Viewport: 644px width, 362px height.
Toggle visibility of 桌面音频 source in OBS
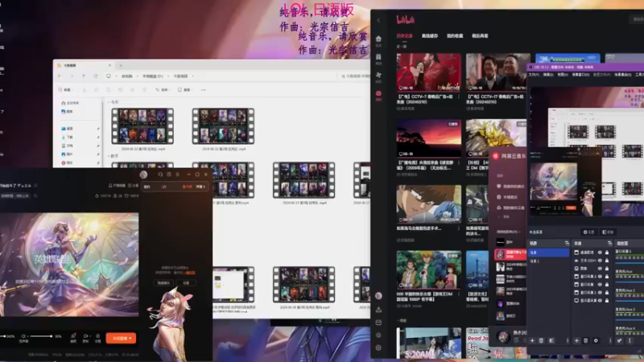coord(600,253)
